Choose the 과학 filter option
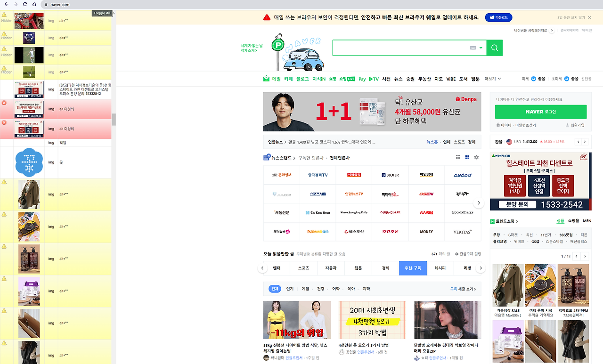The width and height of the screenshot is (603, 364). click(x=366, y=289)
